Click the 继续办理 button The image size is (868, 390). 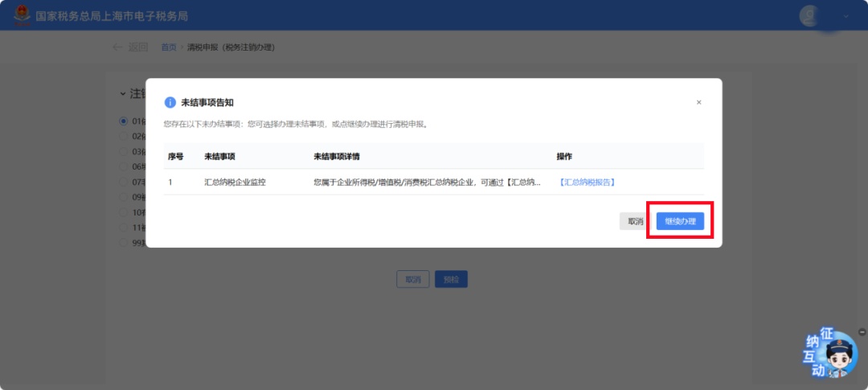[x=680, y=221]
